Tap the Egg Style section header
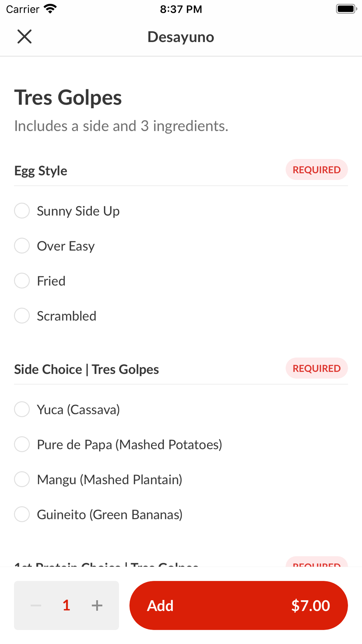 (41, 171)
